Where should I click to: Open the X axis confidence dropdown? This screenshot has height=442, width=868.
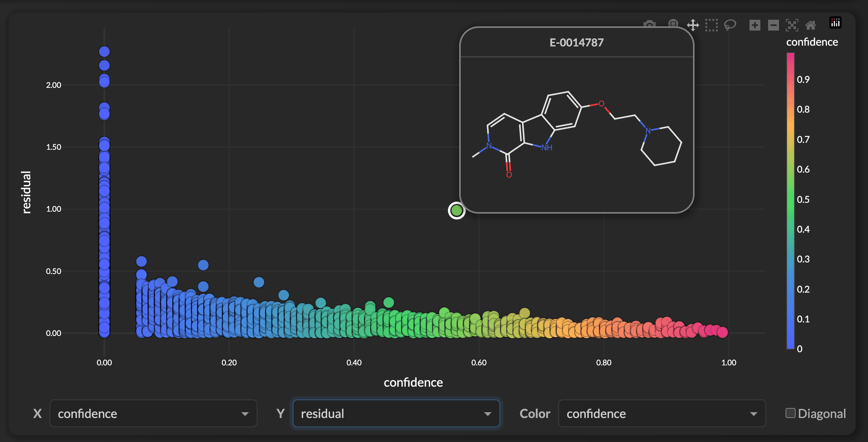153,413
